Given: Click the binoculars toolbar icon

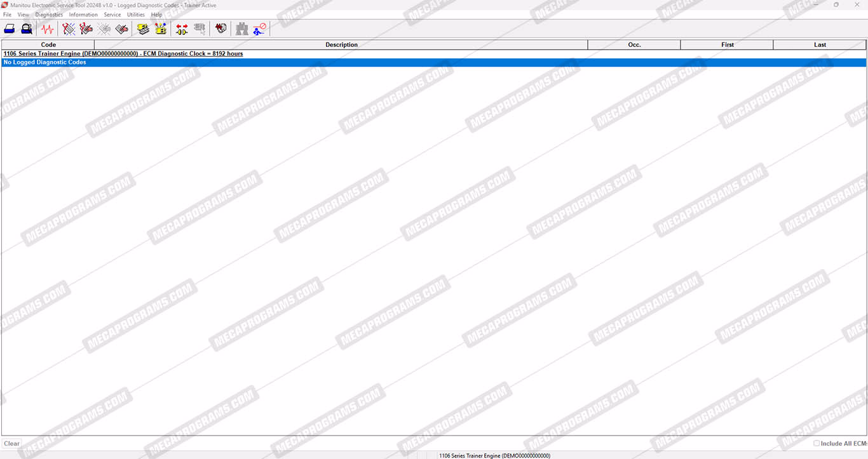Looking at the screenshot, I should coord(242,29).
